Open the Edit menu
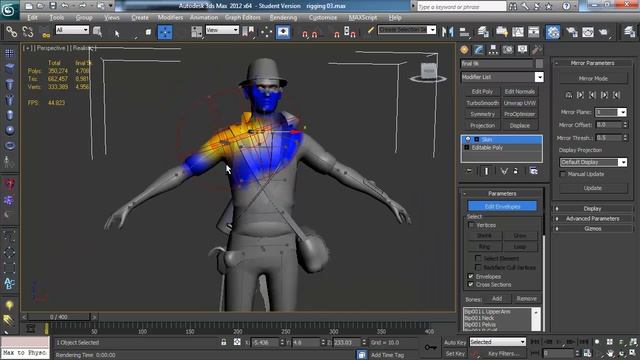Screen dimensions: 640x360 [32, 18]
